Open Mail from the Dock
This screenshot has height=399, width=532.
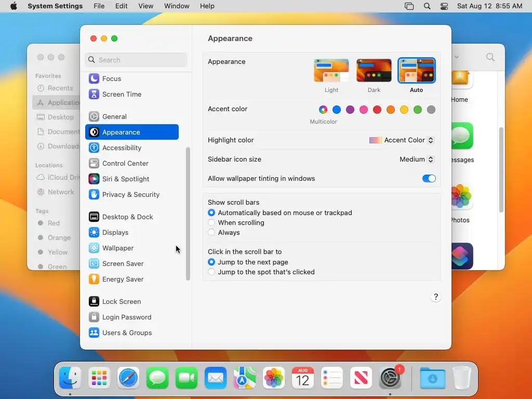click(x=216, y=378)
